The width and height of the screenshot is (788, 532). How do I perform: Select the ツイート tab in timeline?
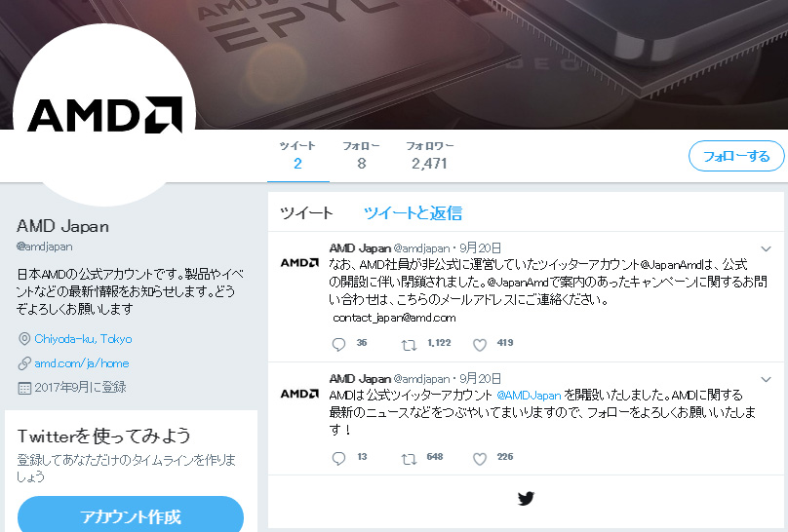306,212
